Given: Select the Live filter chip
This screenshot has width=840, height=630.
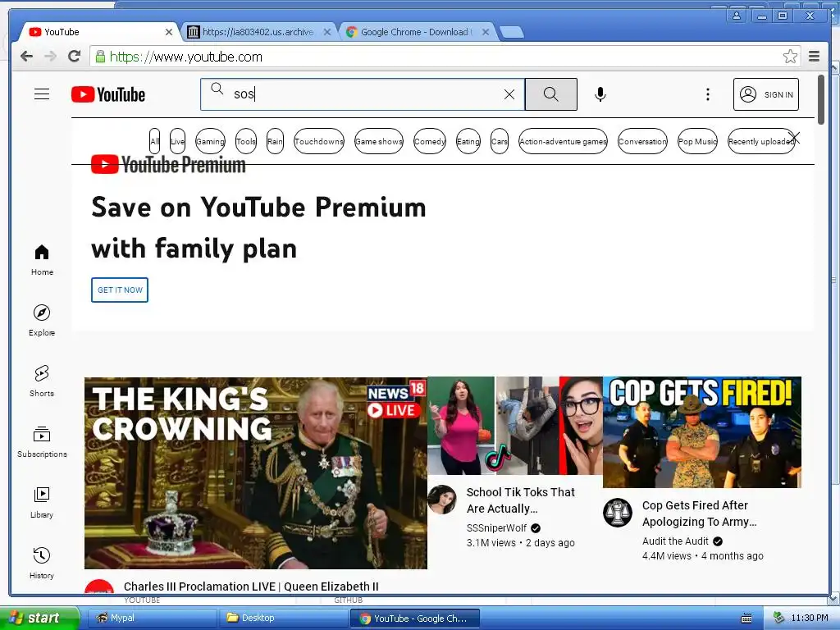Looking at the screenshot, I should (x=177, y=141).
